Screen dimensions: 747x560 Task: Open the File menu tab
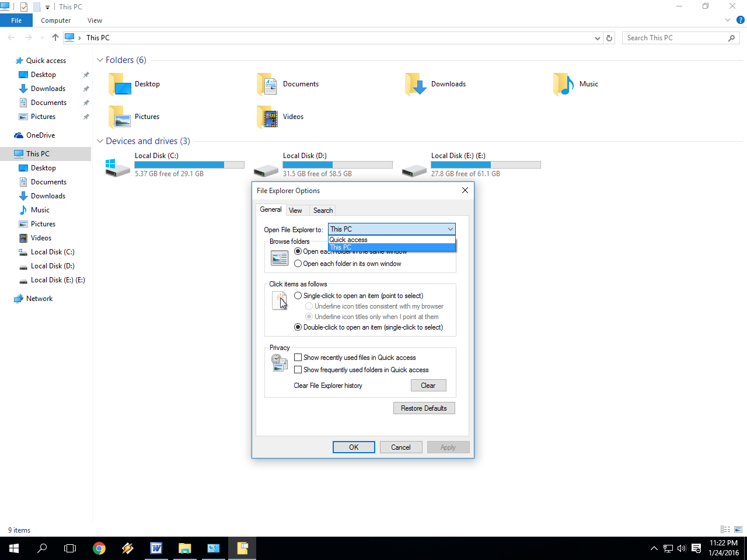tap(16, 20)
